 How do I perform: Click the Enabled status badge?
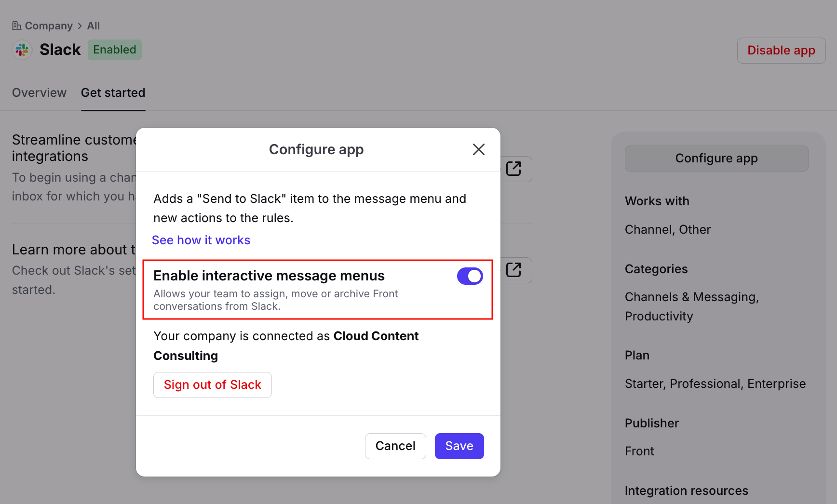[x=115, y=50]
